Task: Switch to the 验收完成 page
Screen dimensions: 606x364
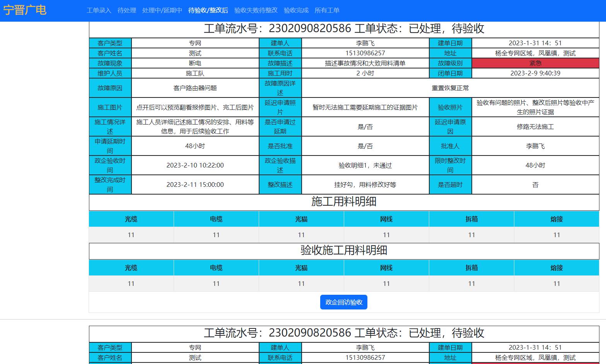Action: (x=296, y=10)
